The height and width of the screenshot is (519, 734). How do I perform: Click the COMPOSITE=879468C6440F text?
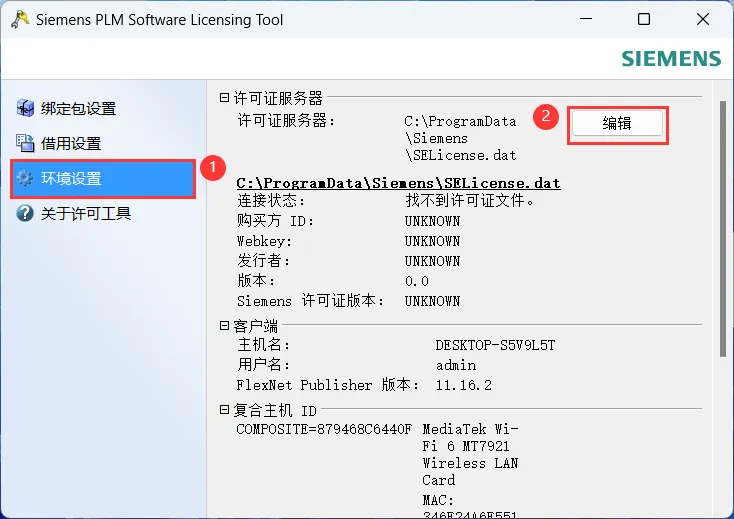pos(324,429)
